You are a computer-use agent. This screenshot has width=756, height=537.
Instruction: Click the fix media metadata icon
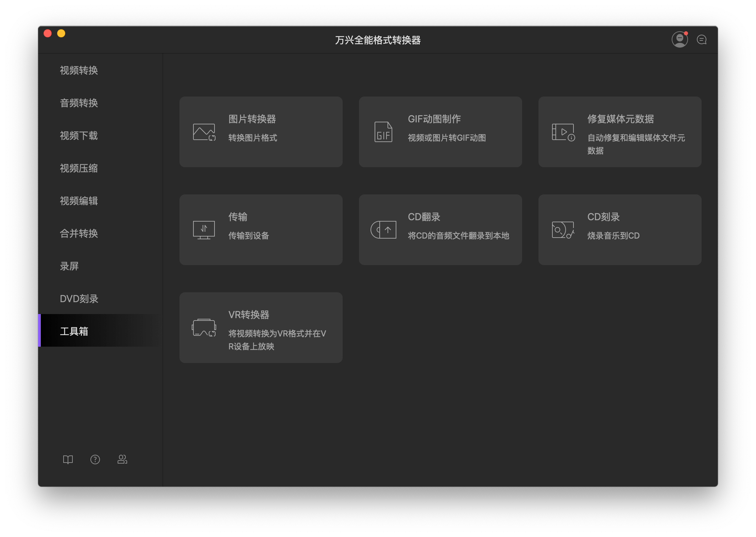563,132
